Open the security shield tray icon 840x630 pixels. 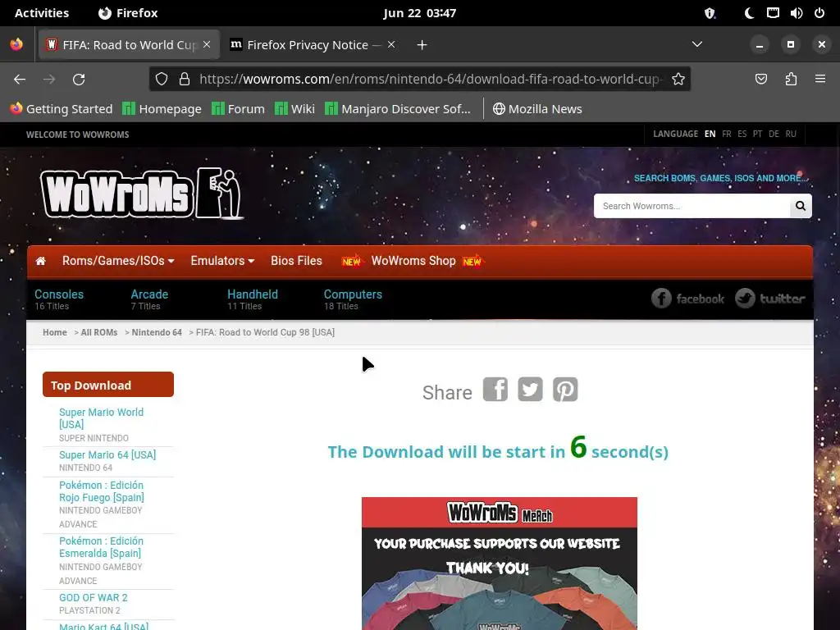710,13
